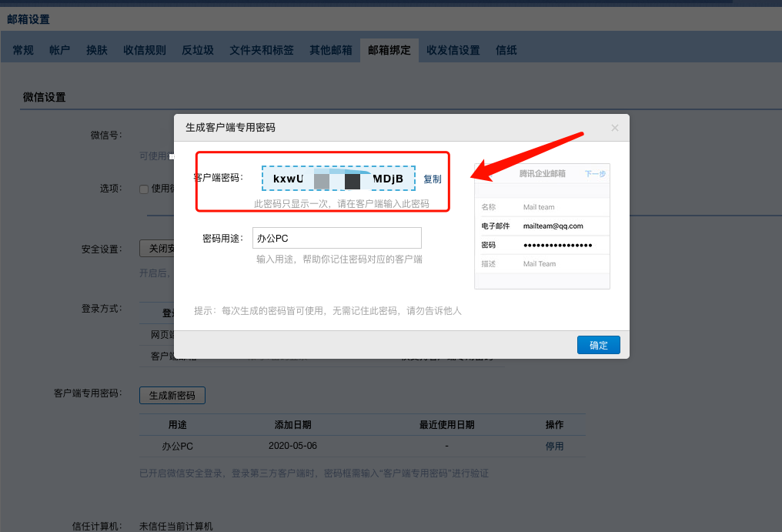Click the 用途 column header
This screenshot has width=782, height=532.
(177, 425)
